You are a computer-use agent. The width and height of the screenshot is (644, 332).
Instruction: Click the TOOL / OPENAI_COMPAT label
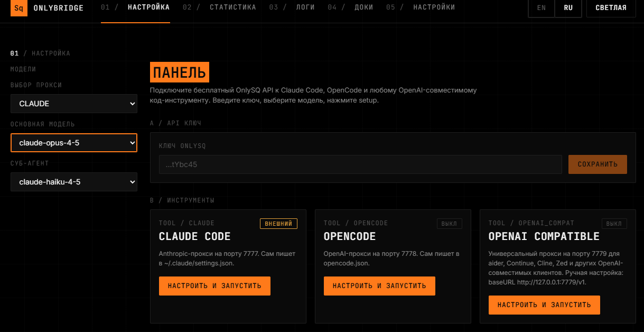click(x=531, y=223)
